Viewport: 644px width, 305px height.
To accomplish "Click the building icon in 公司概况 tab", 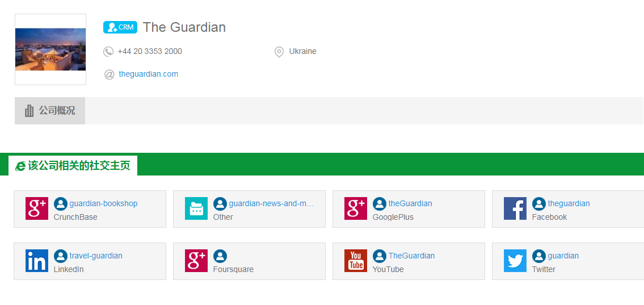I will 29,111.
